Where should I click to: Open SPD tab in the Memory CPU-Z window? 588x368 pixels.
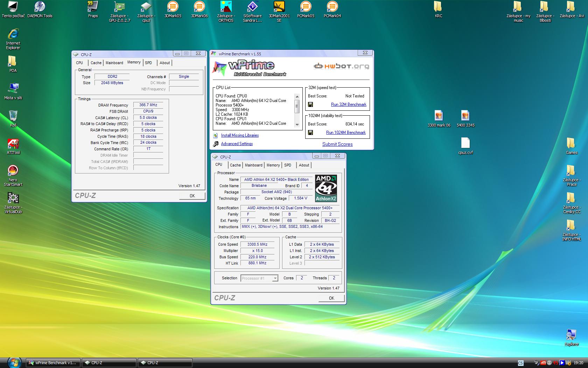148,63
